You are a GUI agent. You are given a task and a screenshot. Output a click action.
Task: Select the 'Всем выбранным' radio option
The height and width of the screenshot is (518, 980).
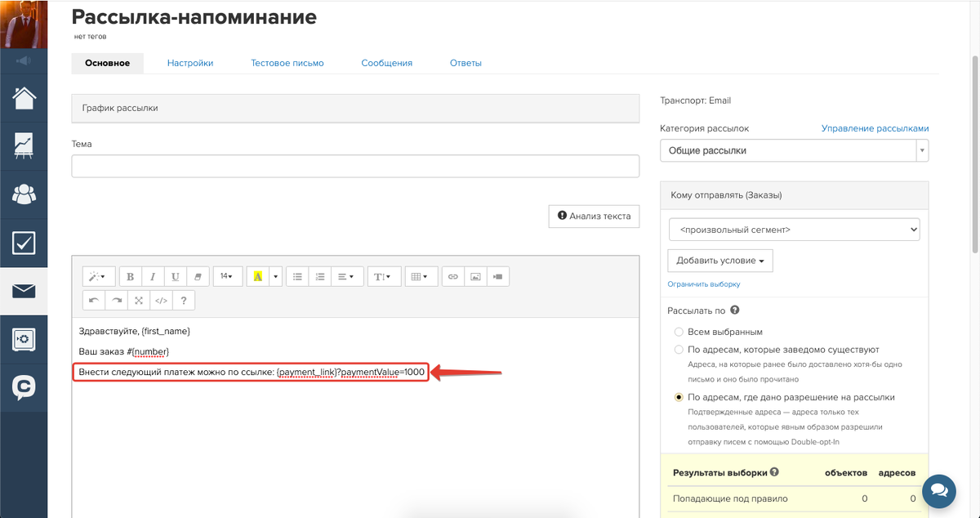click(679, 333)
